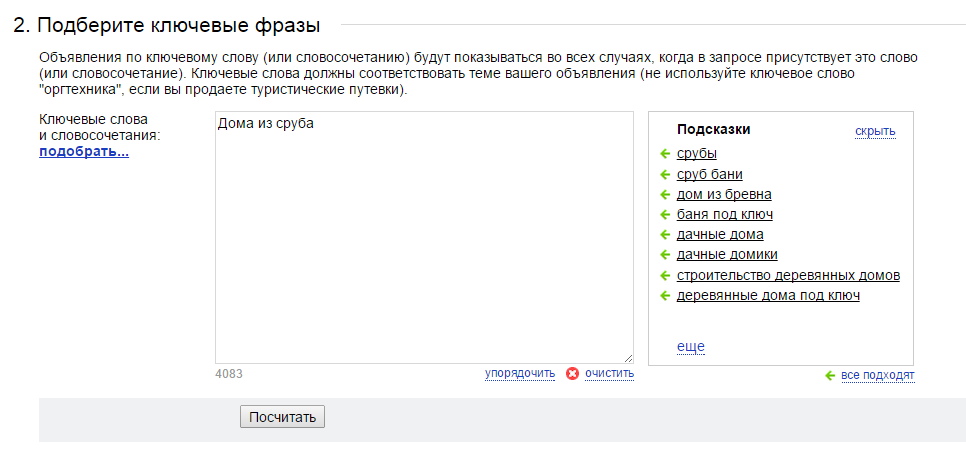Screen dimensions: 966x453
Task: Click the text area resize grip
Action: (x=628, y=358)
